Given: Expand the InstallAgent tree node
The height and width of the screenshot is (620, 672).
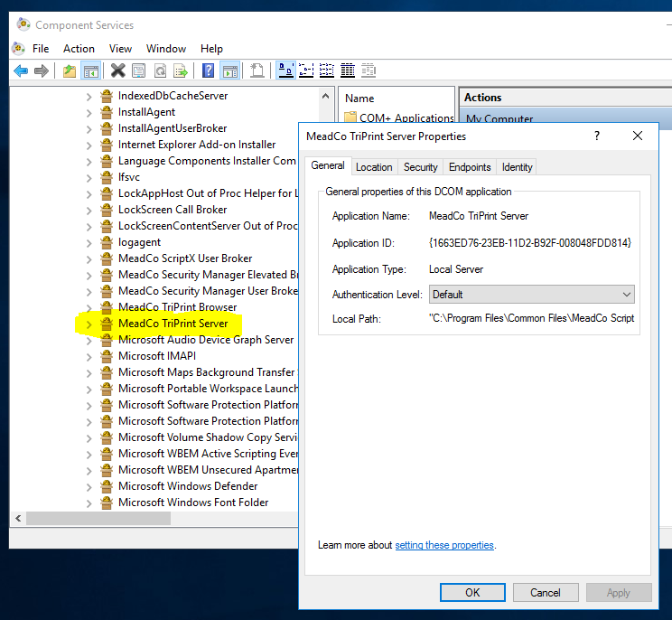Looking at the screenshot, I should click(x=89, y=113).
